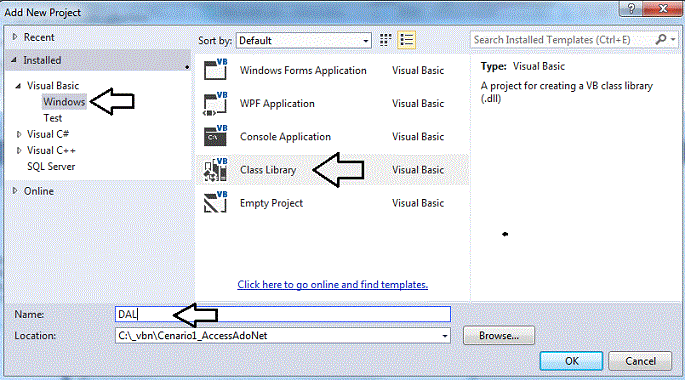Switch to medium icons list view
This screenshot has height=380, width=685.
coord(406,40)
